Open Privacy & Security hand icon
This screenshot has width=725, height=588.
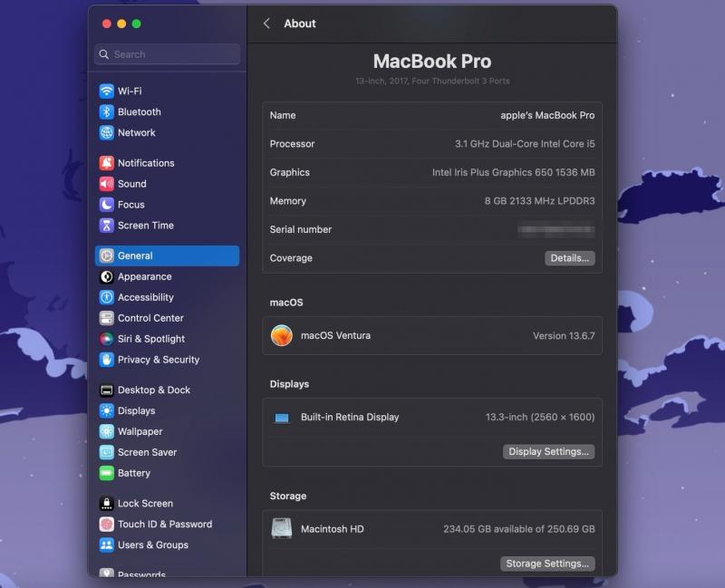(x=106, y=360)
